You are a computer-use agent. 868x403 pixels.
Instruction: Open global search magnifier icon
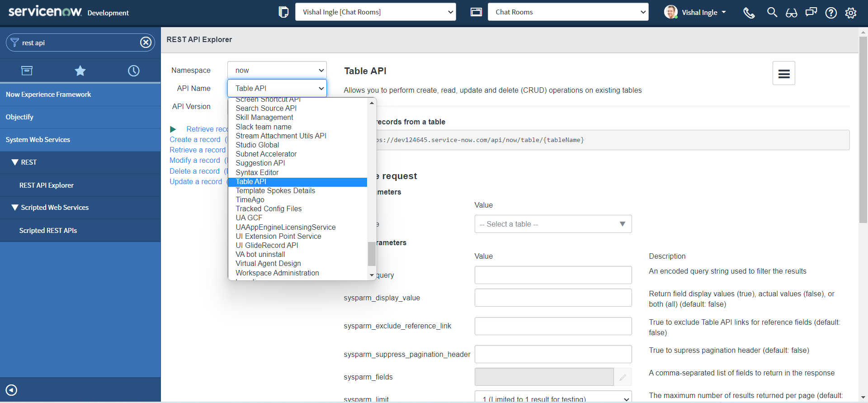pyautogui.click(x=772, y=12)
